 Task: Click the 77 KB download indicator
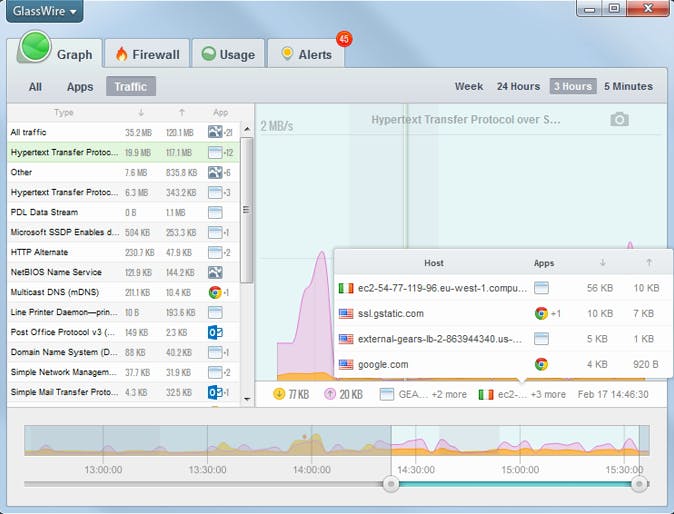[291, 394]
